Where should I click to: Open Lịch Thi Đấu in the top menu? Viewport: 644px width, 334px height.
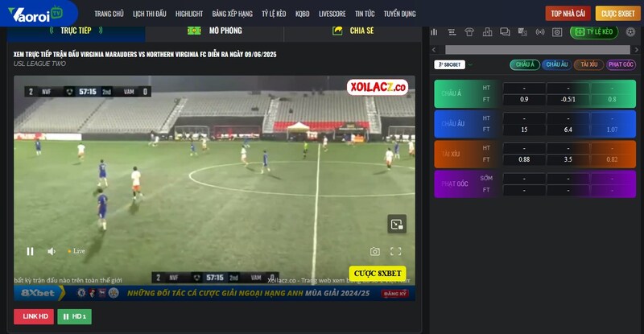click(x=150, y=14)
